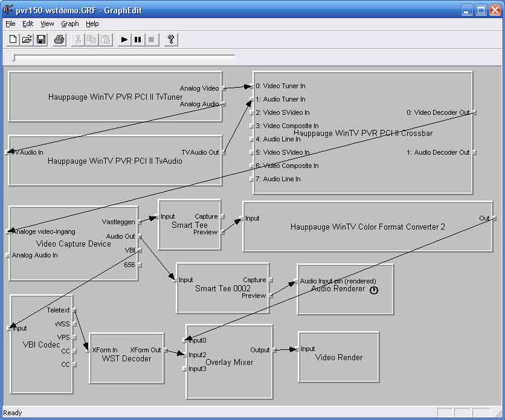Viewport: 505px width, 420px height.
Task: Click the Input3 pin on Overlay Mixer
Action: (185, 369)
